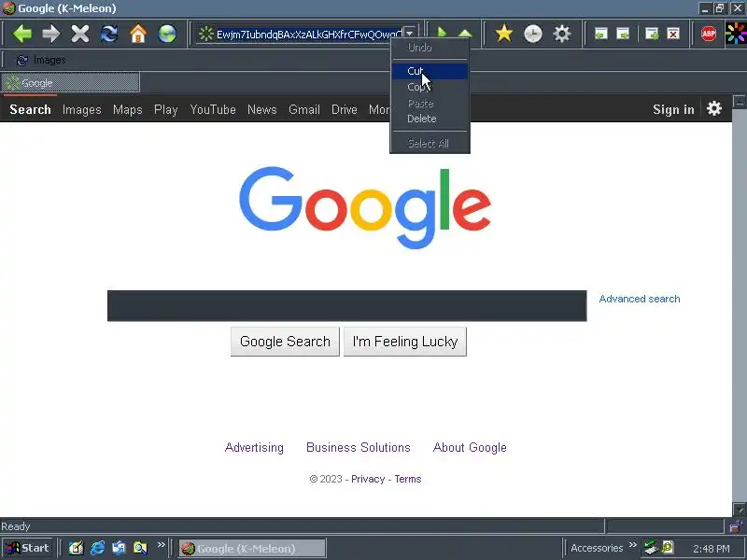Click the Google Search button
Image resolution: width=747 pixels, height=560 pixels.
point(285,342)
